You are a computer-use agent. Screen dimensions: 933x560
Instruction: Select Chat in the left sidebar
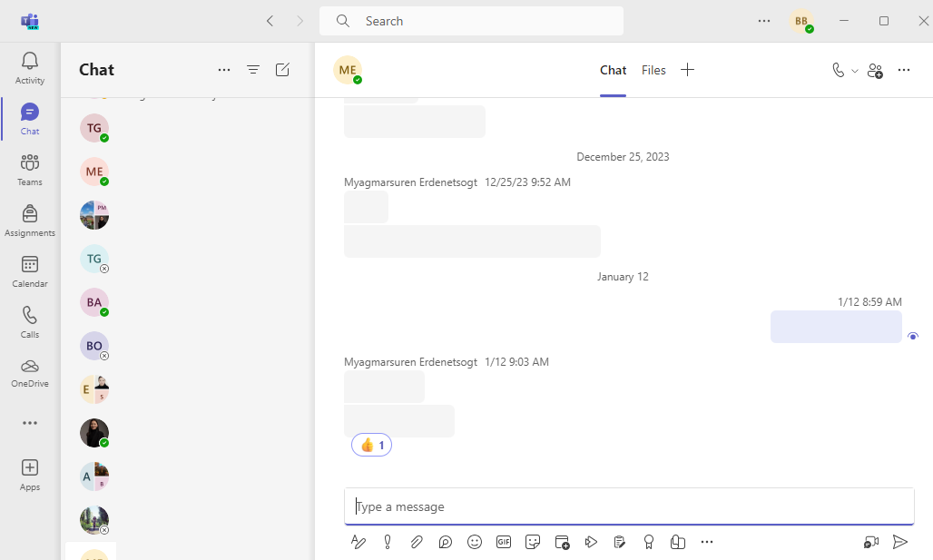pos(30,119)
